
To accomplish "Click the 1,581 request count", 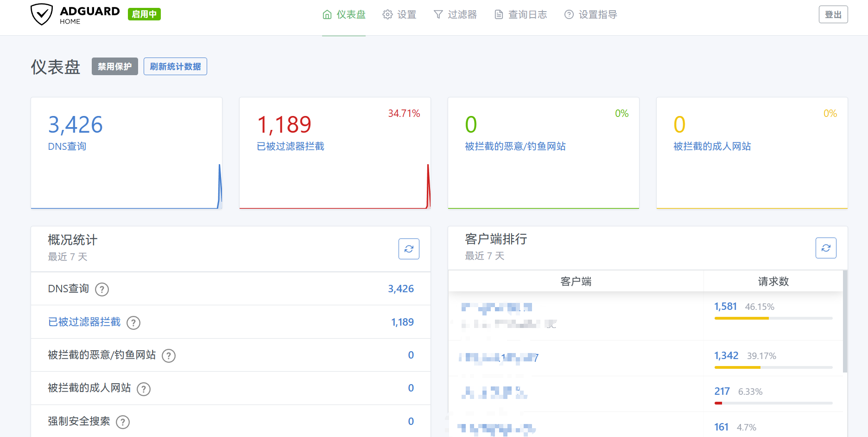I will [725, 306].
